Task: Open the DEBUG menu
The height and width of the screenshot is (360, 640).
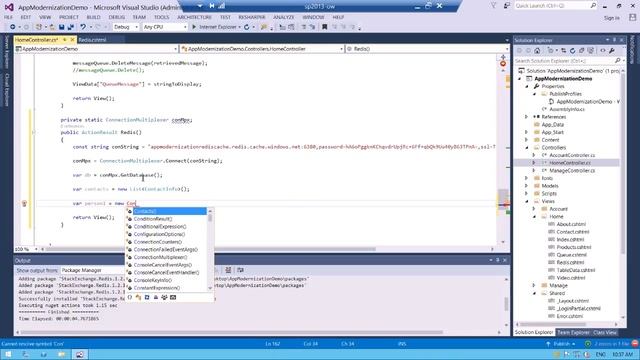Action: tap(117, 17)
